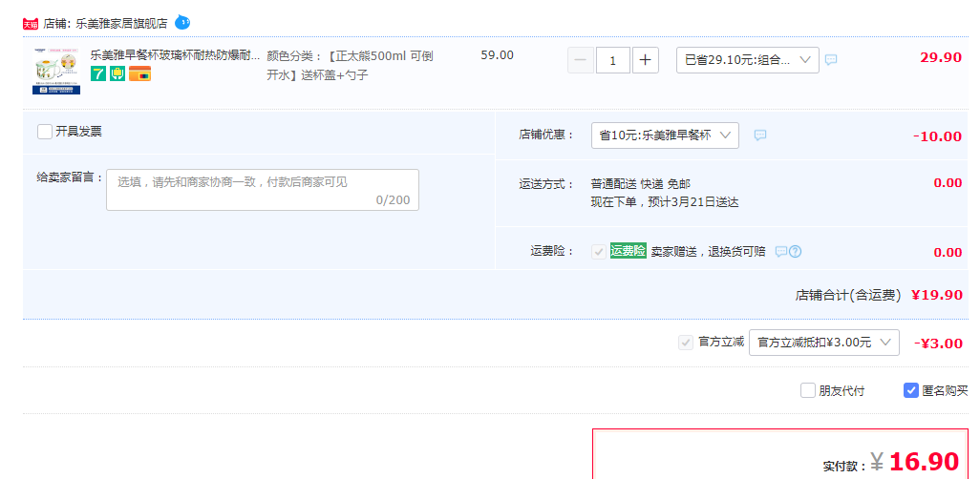Expand the 已省29.10元 promotion dropdown

coord(748,60)
